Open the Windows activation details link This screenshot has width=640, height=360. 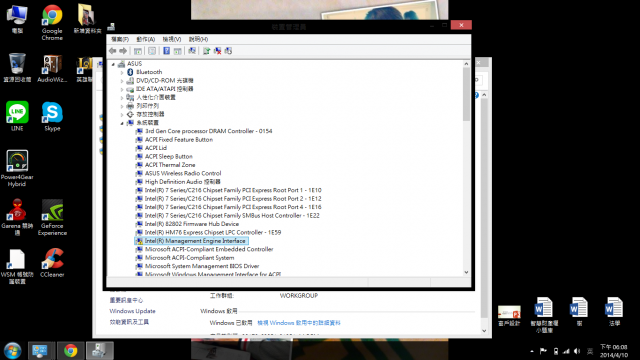(x=299, y=323)
